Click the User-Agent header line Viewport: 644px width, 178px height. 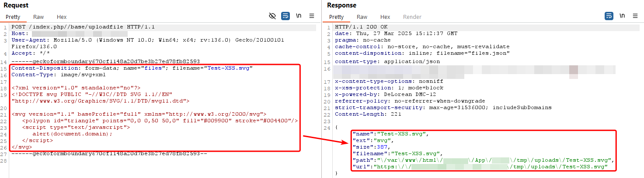coord(148,43)
